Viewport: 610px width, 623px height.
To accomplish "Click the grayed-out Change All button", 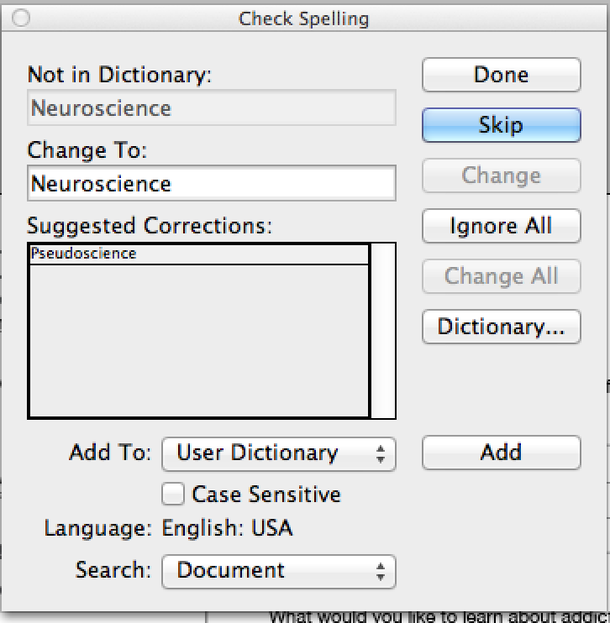I will tap(501, 276).
